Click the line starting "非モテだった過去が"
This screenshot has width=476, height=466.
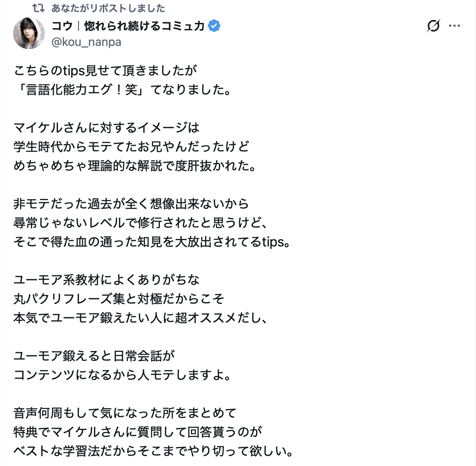(x=131, y=204)
